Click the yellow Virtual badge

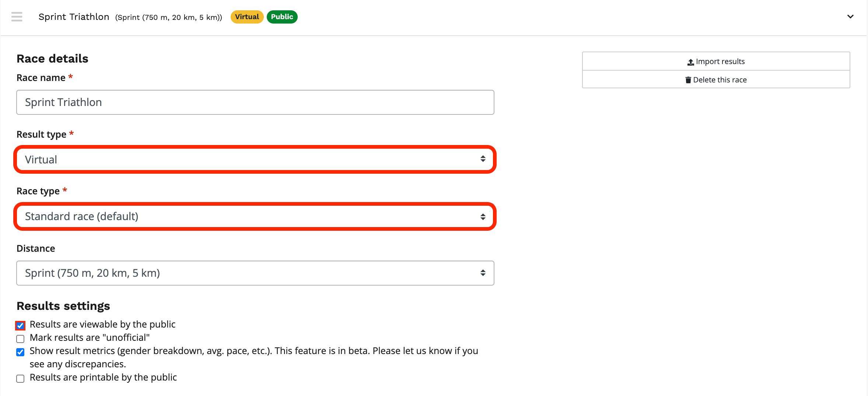coord(247,17)
